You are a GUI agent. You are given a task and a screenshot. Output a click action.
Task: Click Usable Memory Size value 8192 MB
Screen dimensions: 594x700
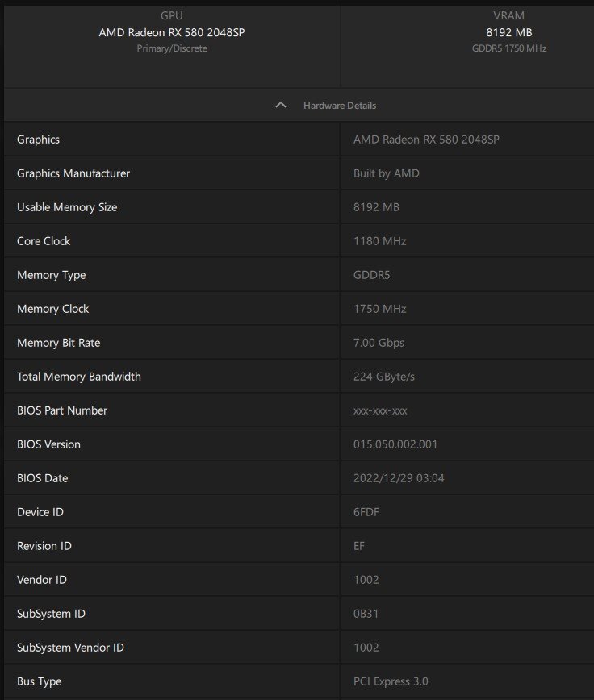click(x=377, y=207)
